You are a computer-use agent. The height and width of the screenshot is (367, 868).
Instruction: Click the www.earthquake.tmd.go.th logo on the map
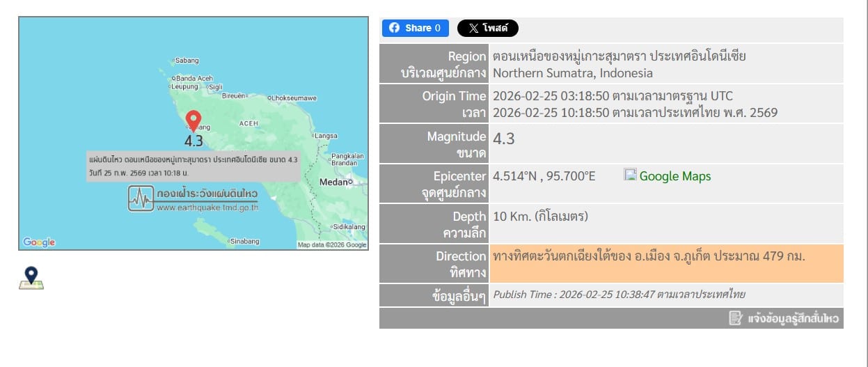194,198
